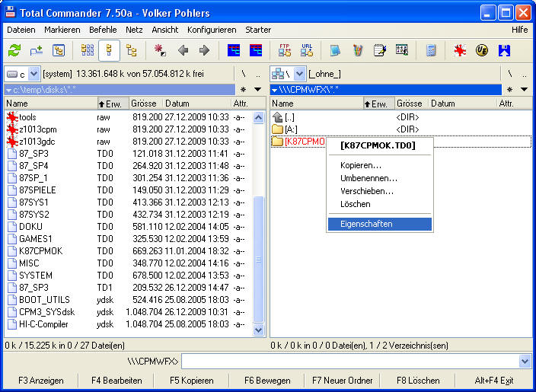Show the directory tree view icon
This screenshot has width=536, height=392.
(x=131, y=50)
